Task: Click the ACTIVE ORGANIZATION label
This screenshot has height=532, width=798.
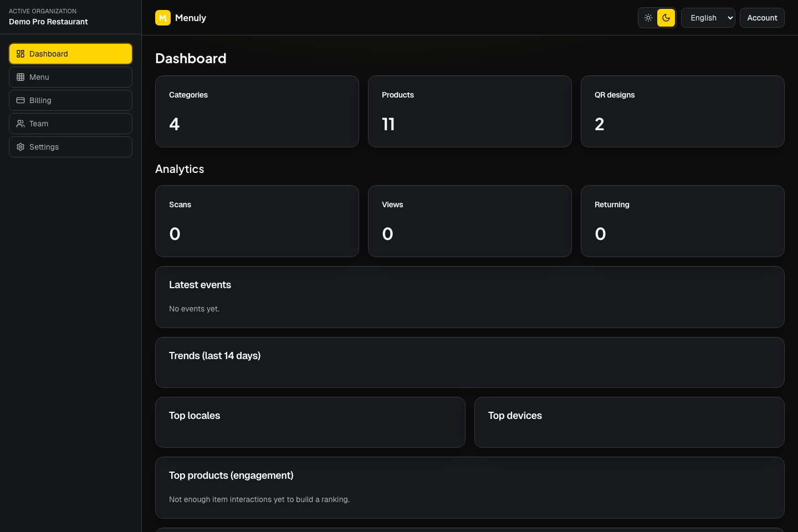Action: tap(43, 11)
